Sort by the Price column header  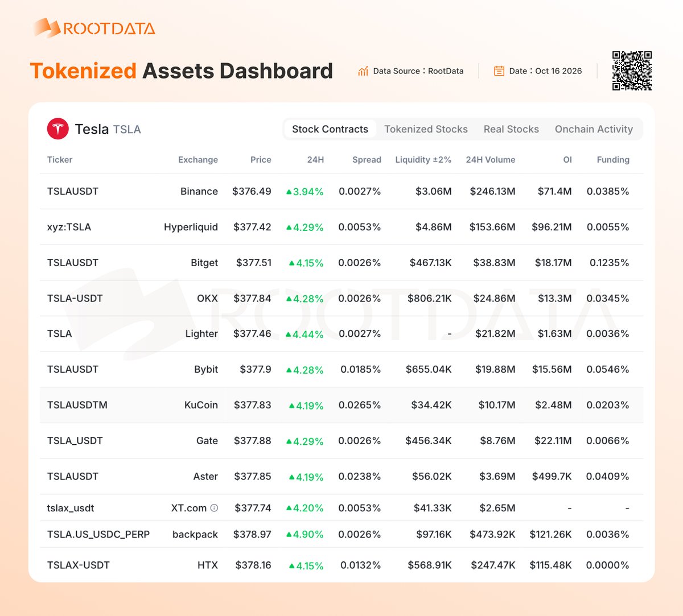[x=261, y=160]
